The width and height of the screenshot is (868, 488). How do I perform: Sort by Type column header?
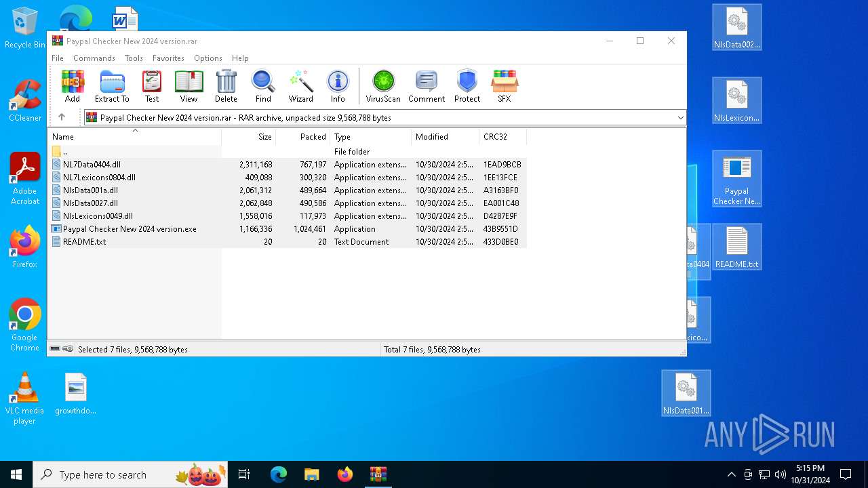tap(371, 136)
